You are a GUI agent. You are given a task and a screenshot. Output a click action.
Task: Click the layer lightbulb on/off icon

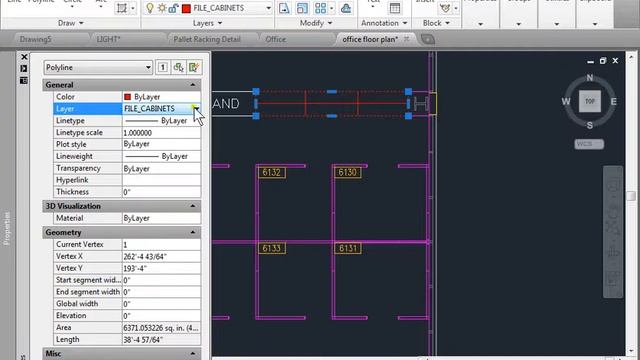[x=150, y=8]
